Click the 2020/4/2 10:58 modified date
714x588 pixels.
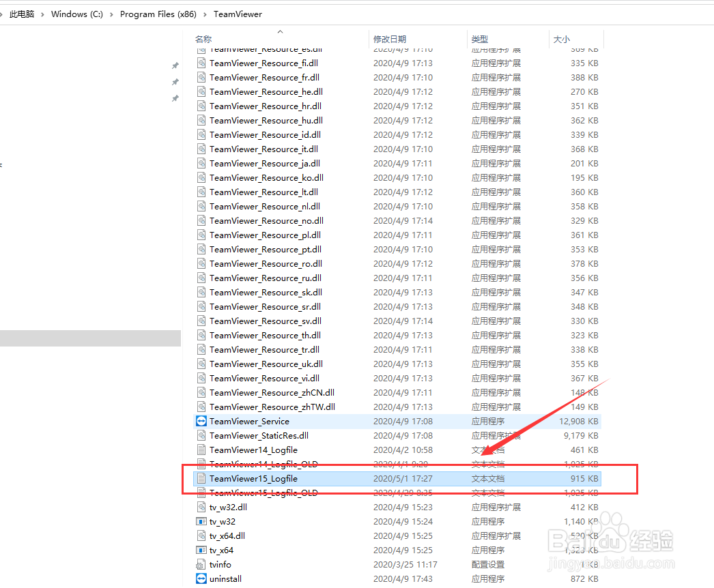pyautogui.click(x=403, y=450)
